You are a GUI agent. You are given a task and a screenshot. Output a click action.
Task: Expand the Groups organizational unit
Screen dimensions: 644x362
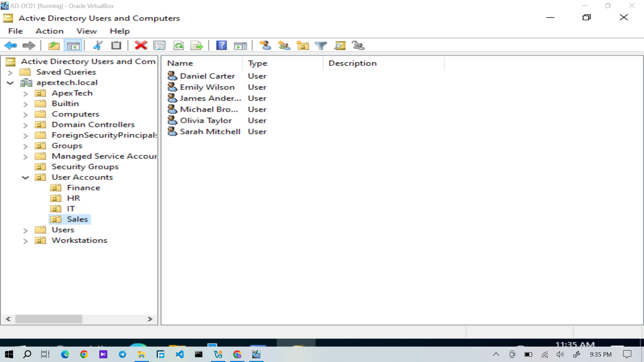point(25,146)
